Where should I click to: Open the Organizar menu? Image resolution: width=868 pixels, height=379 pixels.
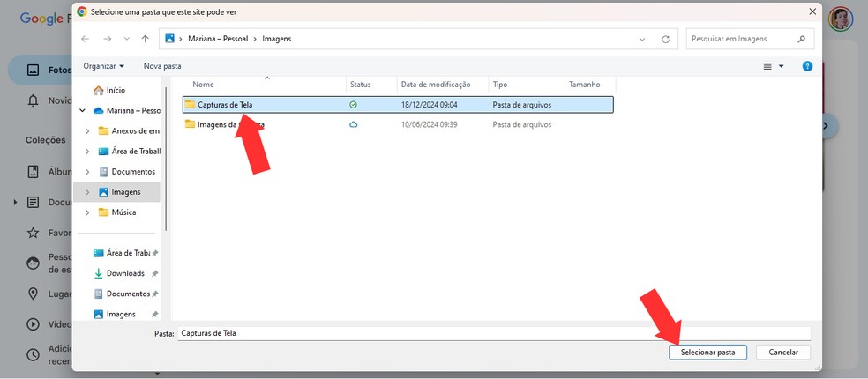click(103, 66)
